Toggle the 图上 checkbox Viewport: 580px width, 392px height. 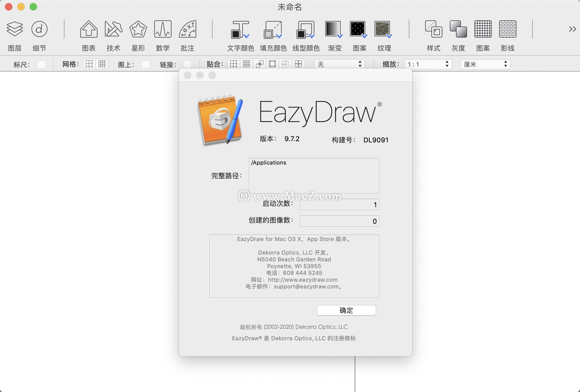146,64
